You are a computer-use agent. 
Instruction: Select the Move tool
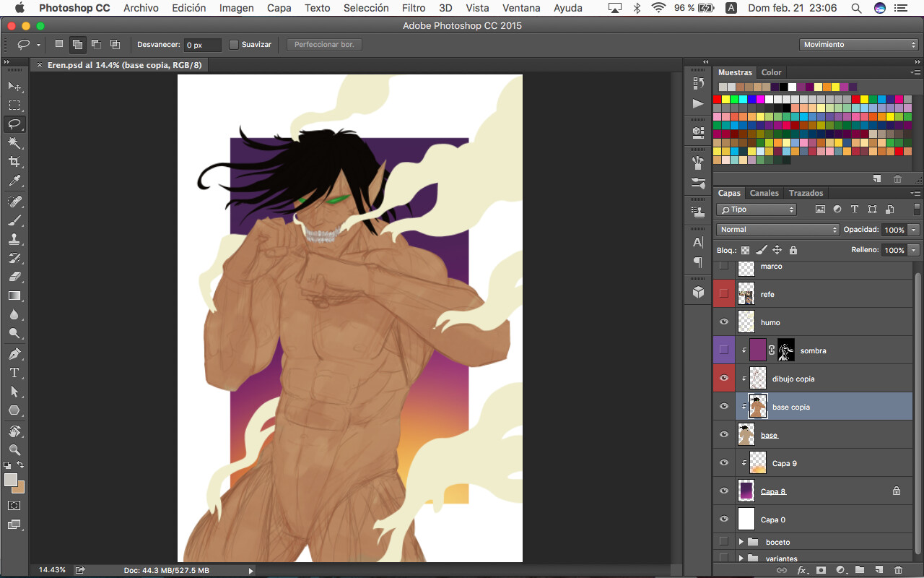14,87
